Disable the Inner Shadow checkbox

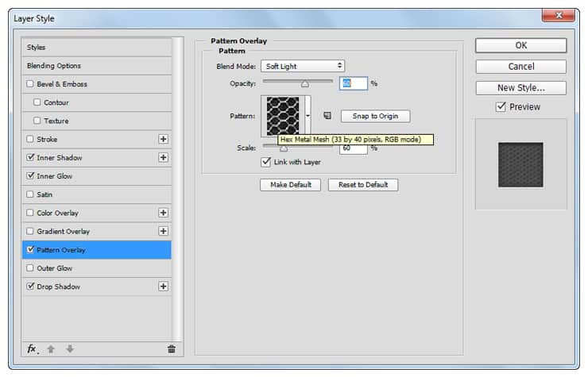coord(30,157)
